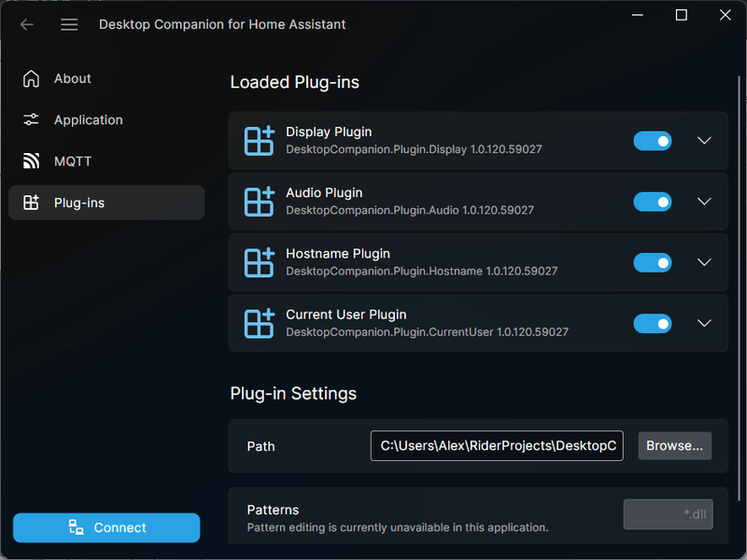The width and height of the screenshot is (747, 560).
Task: Disable the Display Plugin toggle
Action: [653, 141]
